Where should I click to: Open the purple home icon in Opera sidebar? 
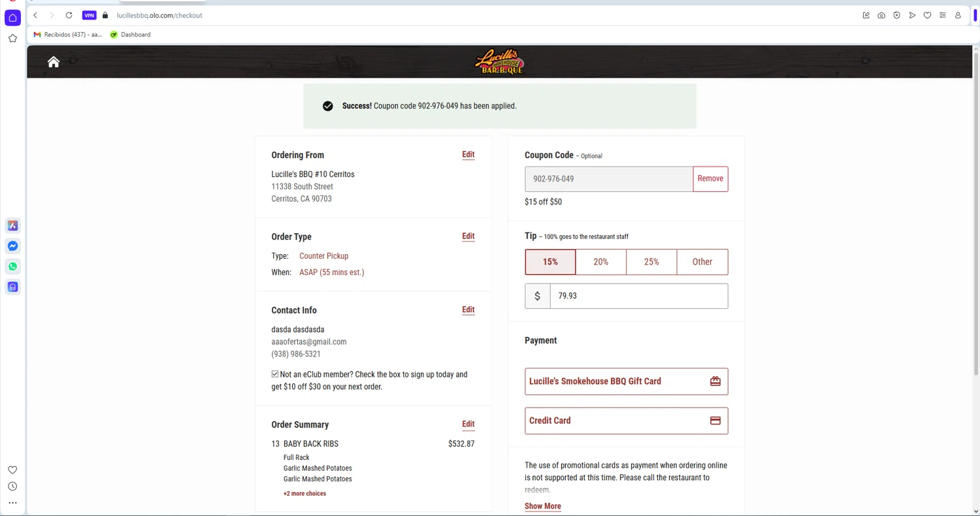(x=12, y=18)
